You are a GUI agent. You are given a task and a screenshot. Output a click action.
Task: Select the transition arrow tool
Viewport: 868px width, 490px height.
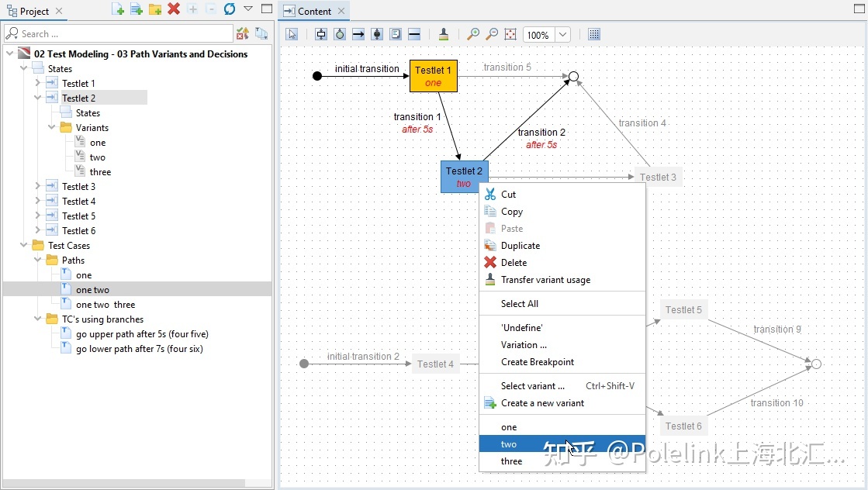point(358,34)
